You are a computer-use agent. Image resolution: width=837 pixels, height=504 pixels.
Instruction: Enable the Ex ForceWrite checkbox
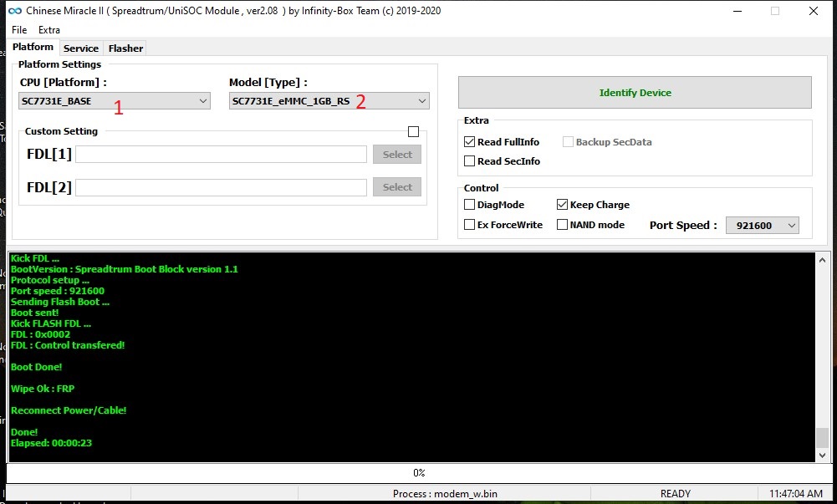coord(470,225)
